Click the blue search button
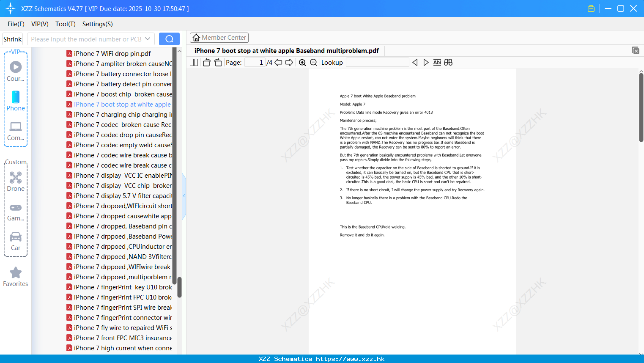 pyautogui.click(x=169, y=39)
